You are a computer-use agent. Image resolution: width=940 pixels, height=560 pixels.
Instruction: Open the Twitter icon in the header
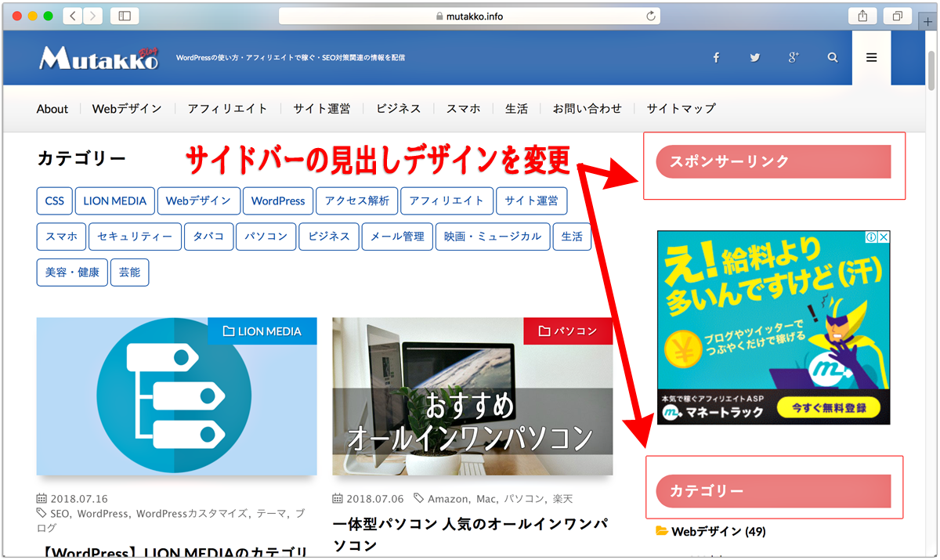click(x=754, y=57)
